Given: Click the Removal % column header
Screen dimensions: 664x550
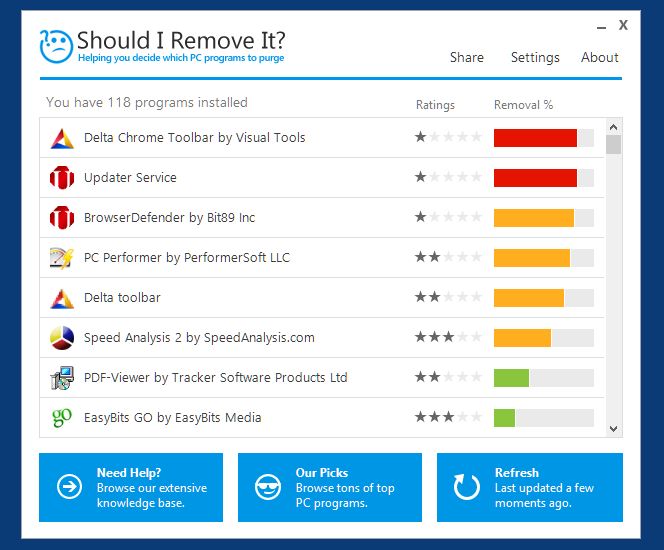Looking at the screenshot, I should tap(523, 105).
